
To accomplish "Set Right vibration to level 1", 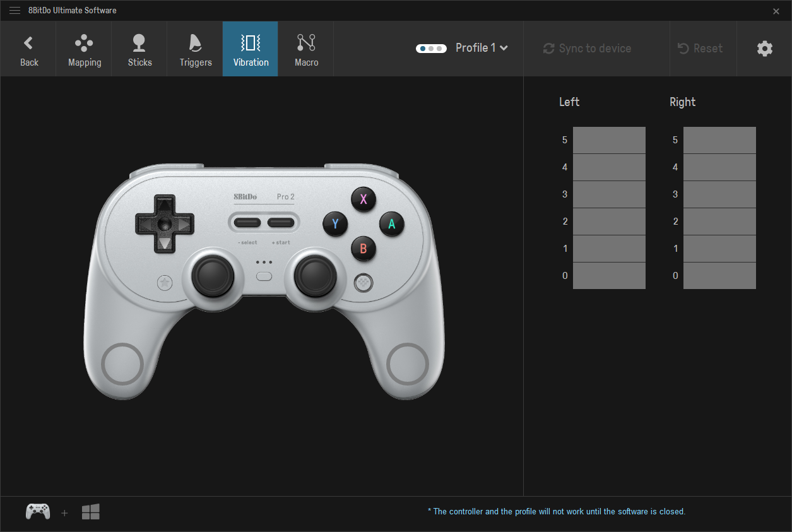I will point(719,249).
